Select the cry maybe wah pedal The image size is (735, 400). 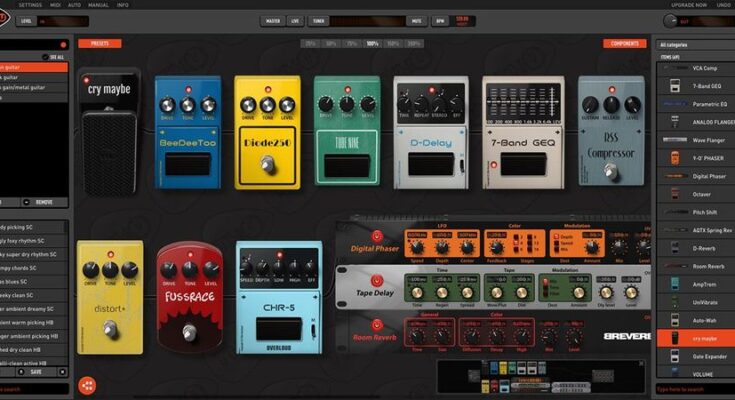pos(109,134)
